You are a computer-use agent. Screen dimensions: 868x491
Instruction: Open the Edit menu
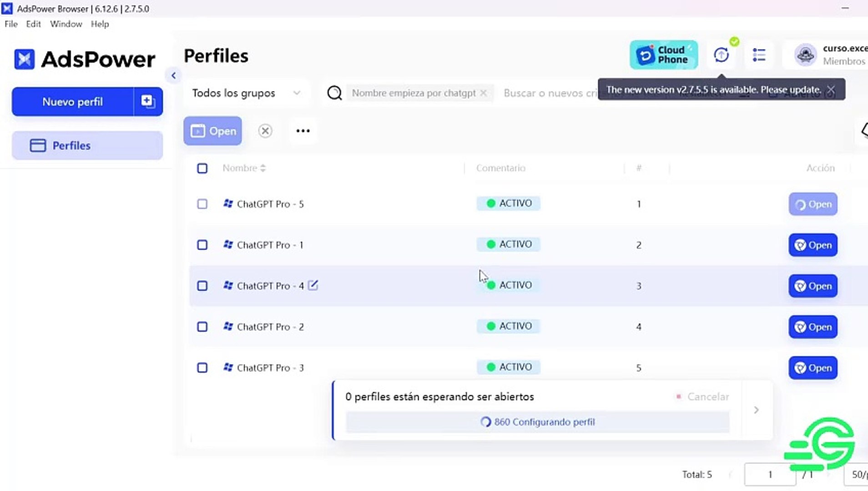coord(33,24)
